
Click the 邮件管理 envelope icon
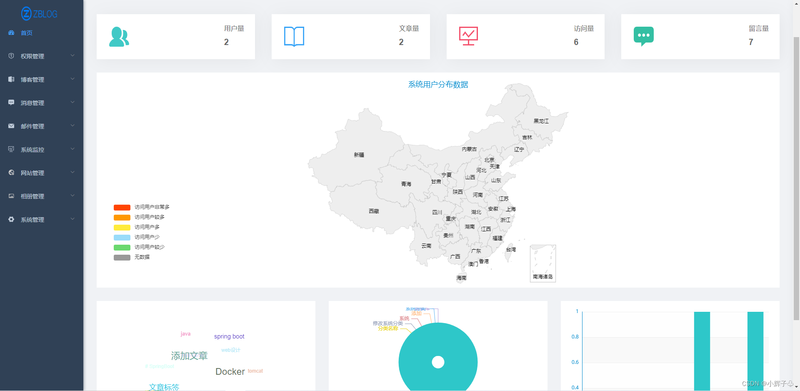coord(11,126)
